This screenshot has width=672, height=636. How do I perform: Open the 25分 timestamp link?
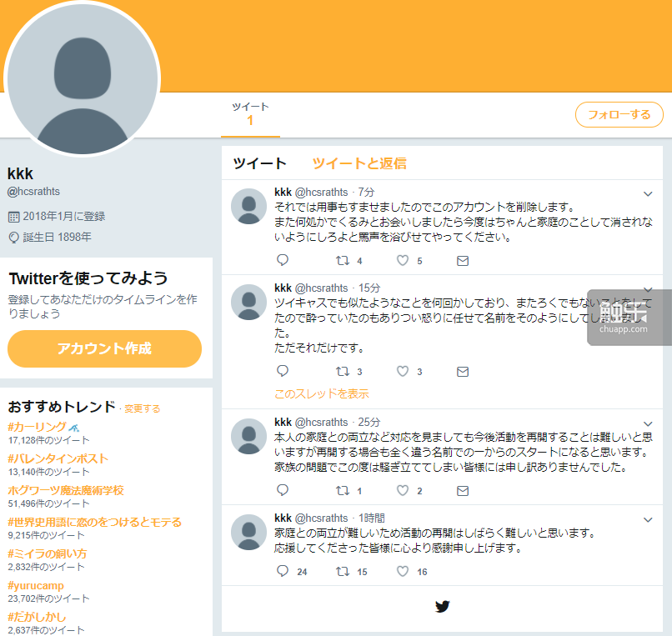coord(369,422)
